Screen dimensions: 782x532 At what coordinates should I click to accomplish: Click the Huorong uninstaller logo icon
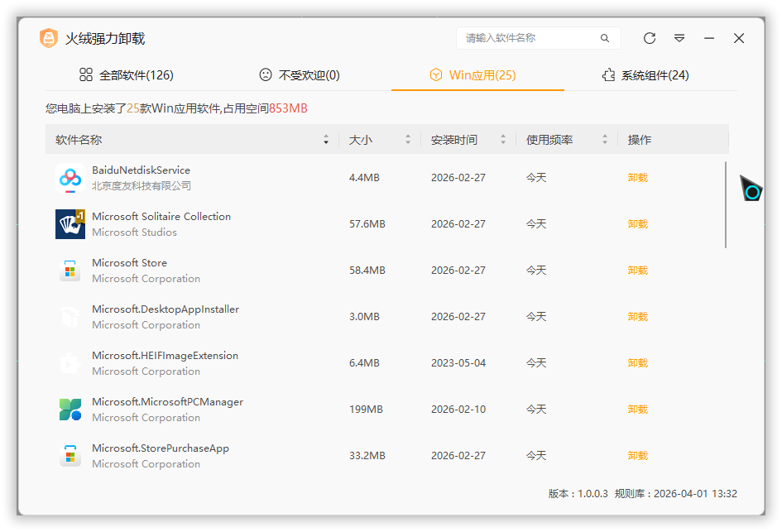click(49, 38)
